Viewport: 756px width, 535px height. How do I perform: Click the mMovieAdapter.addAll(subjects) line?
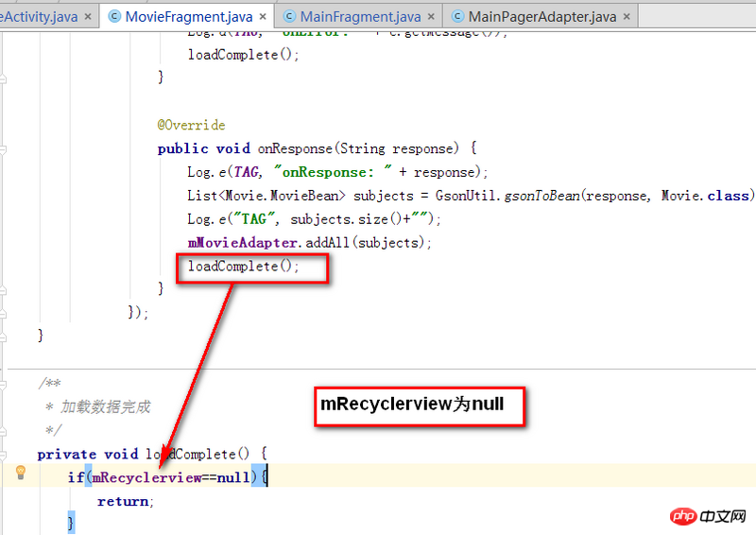[x=309, y=243]
